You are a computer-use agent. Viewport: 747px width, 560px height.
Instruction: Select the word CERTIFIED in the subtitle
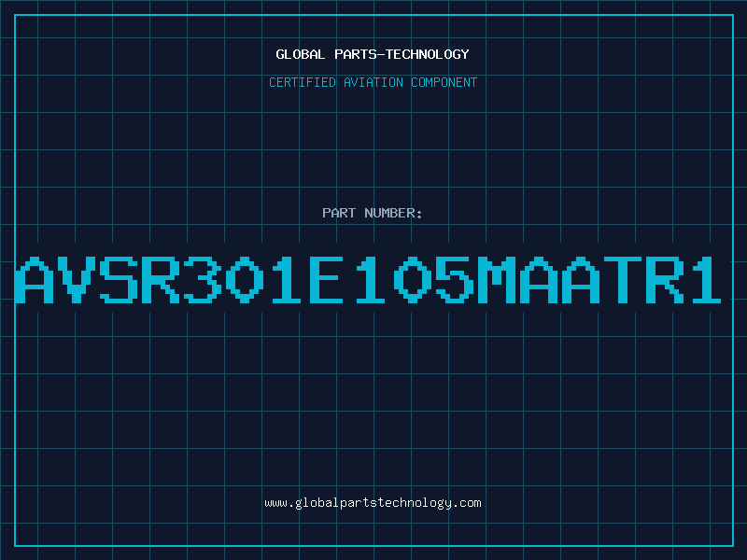tap(303, 83)
